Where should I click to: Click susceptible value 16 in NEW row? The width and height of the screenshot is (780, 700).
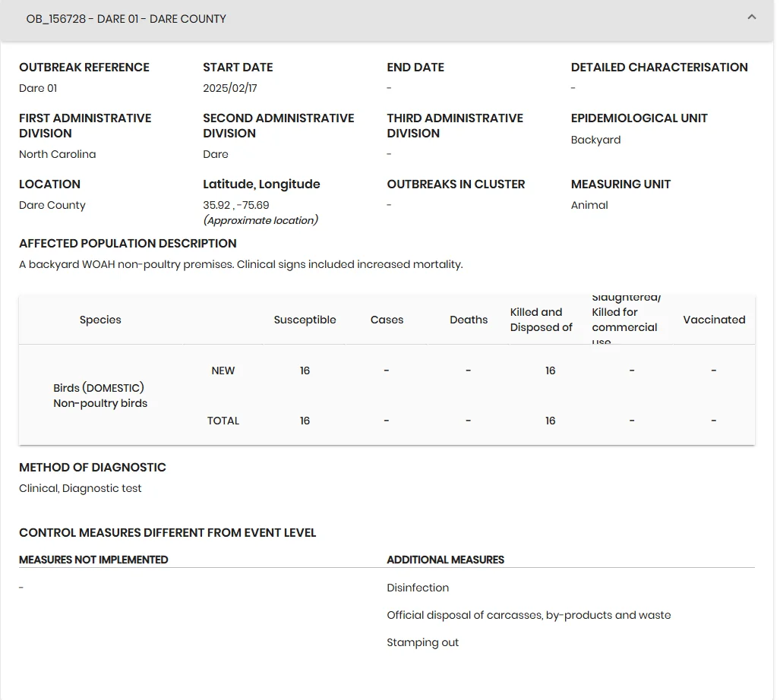click(305, 370)
